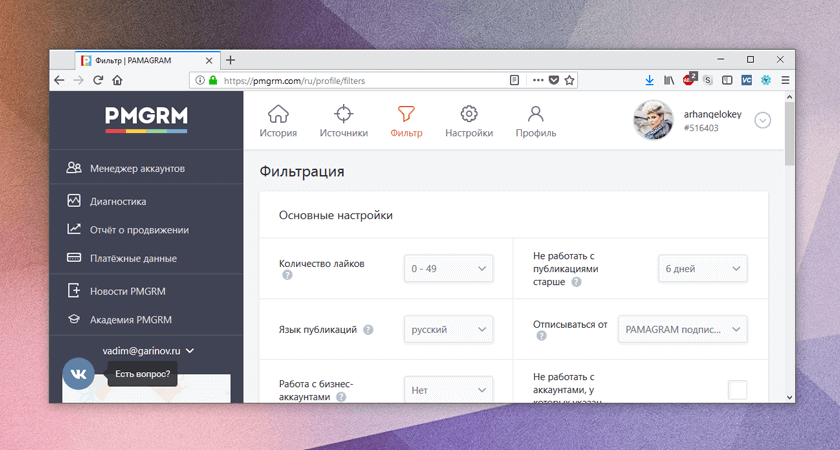
Task: Click the accounts manager people icon
Action: (x=74, y=168)
